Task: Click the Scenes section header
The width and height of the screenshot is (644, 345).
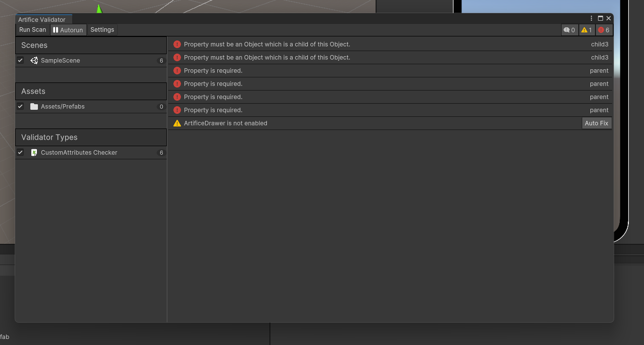Action: pos(91,45)
